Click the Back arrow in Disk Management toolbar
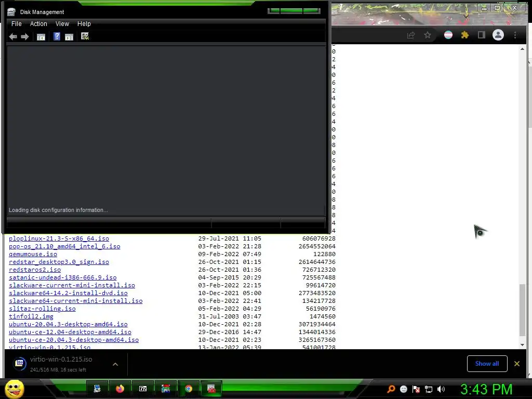Viewport: 532px width, 399px height. pyautogui.click(x=13, y=37)
